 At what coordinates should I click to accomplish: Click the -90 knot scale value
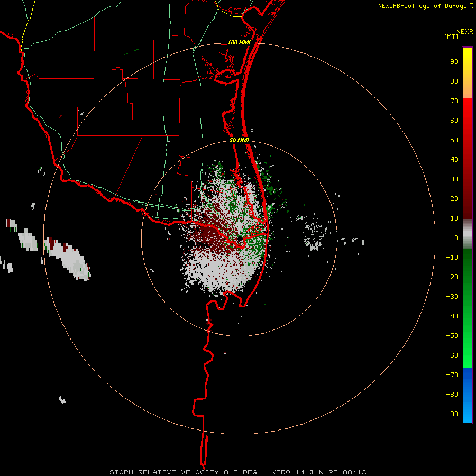(x=452, y=414)
